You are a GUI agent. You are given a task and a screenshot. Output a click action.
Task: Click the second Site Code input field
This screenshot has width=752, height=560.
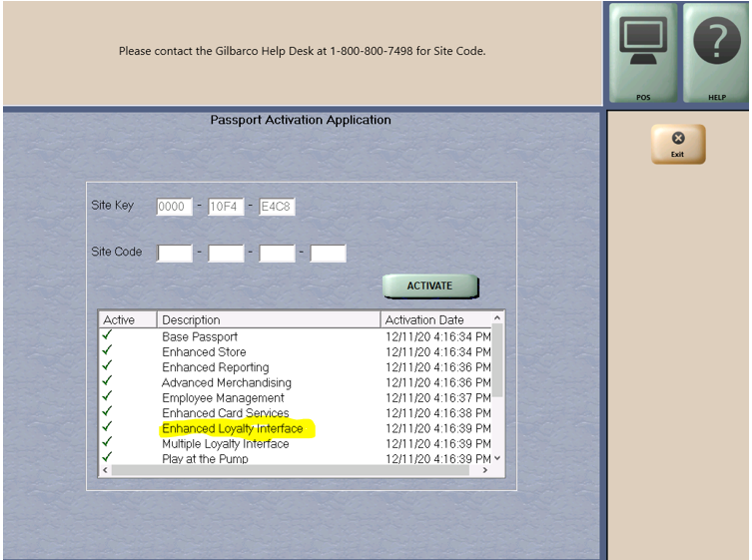click(226, 253)
